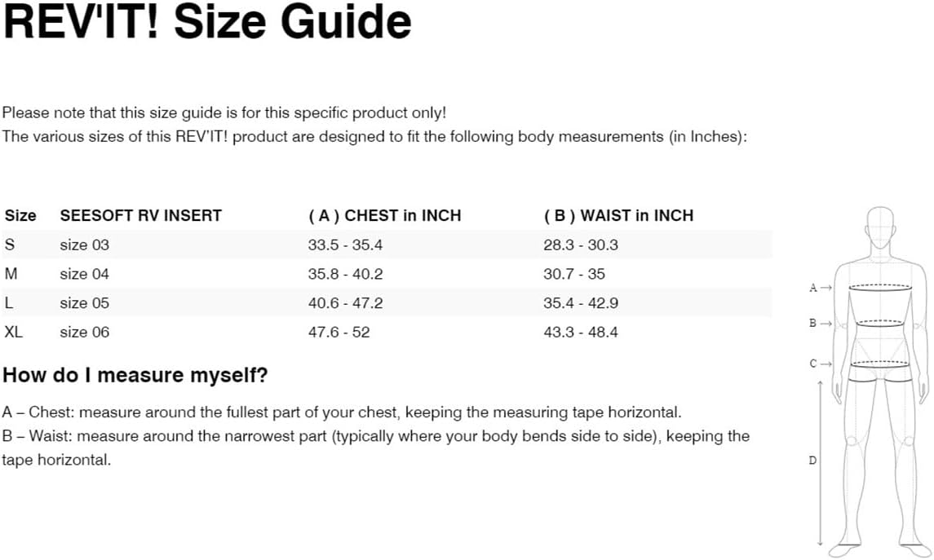Image resolution: width=934 pixels, height=560 pixels.
Task: Click the waist measurement ellipse on the figure
Action: [x=879, y=323]
